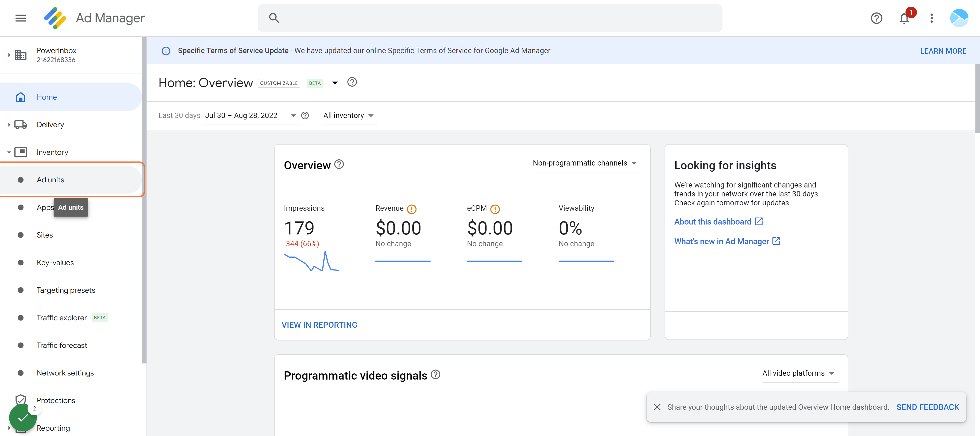Click into the search input field

490,18
